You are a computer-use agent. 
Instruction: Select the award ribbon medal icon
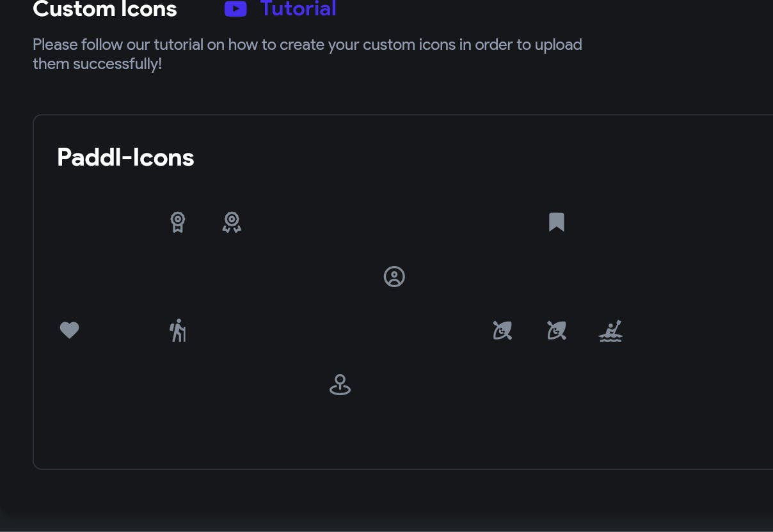click(178, 223)
